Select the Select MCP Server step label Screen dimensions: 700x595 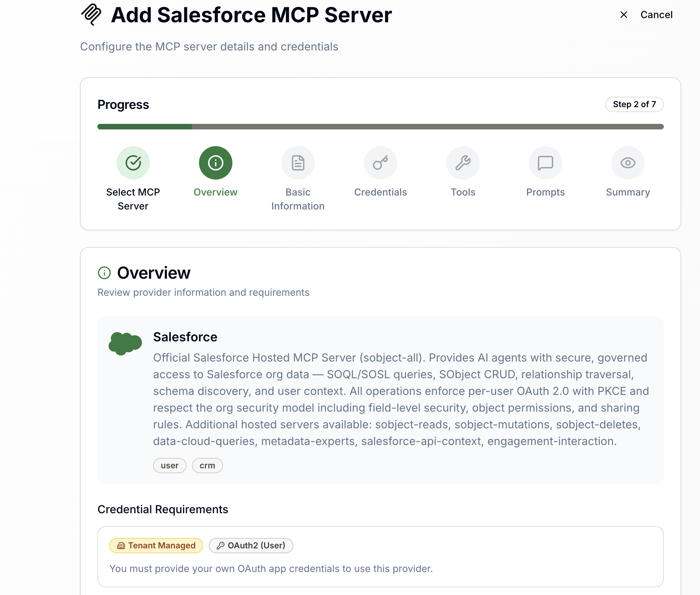point(133,199)
